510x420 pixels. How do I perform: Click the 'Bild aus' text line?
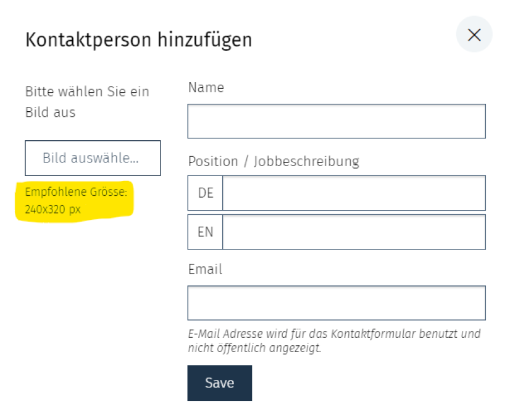tap(50, 113)
